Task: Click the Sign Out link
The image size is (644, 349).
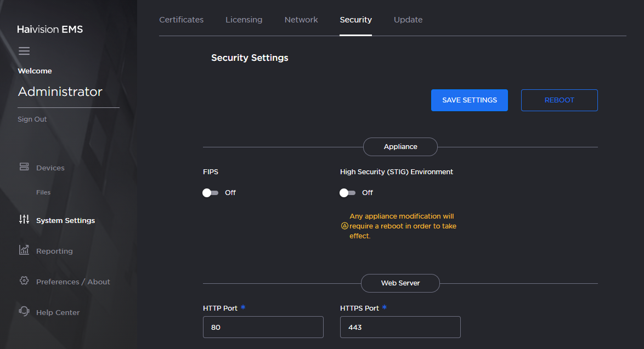Action: (32, 119)
